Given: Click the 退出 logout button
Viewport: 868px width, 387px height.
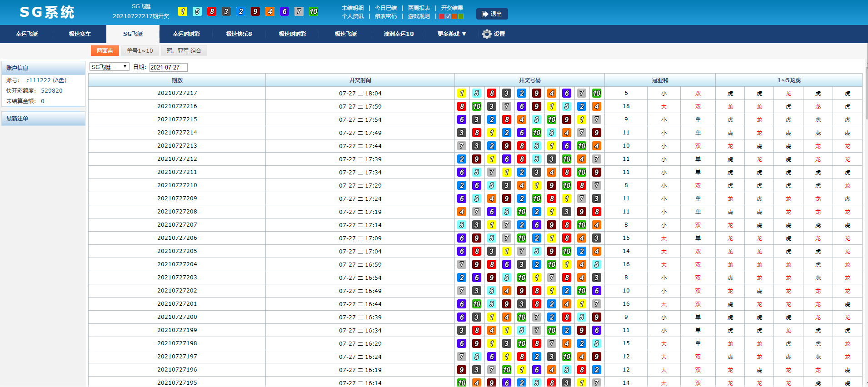Looking at the screenshot, I should [492, 14].
